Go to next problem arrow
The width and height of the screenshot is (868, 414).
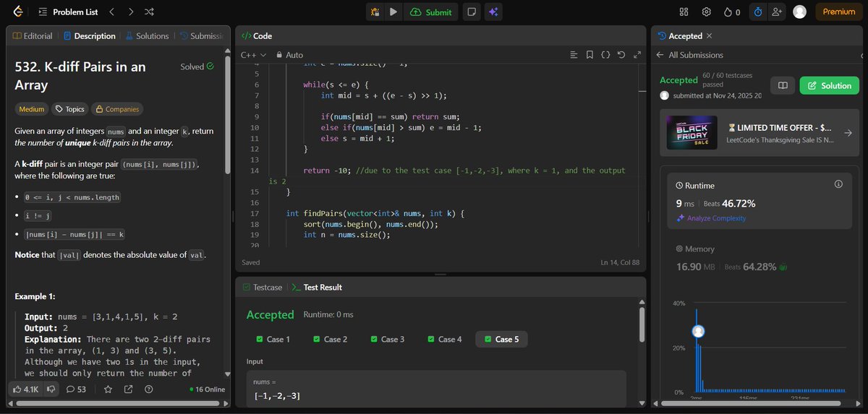(x=130, y=12)
